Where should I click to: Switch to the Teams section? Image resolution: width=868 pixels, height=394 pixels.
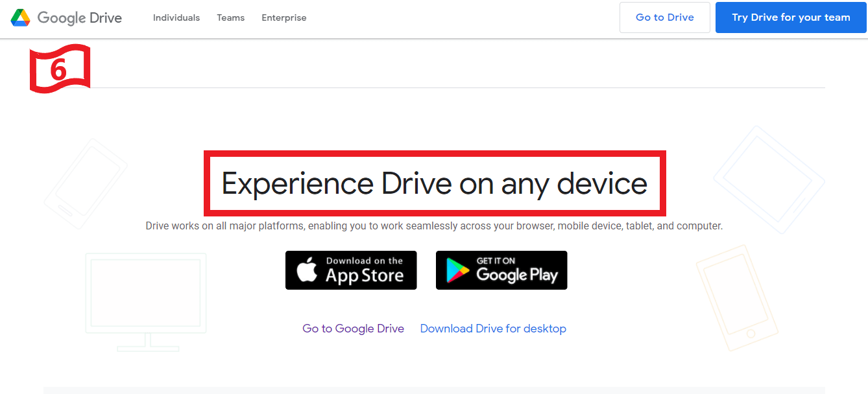click(230, 17)
